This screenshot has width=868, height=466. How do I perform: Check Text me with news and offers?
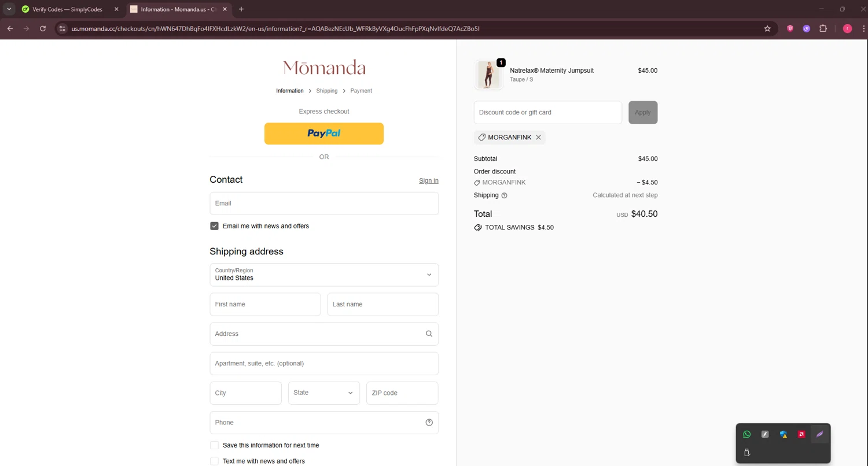coord(214,461)
